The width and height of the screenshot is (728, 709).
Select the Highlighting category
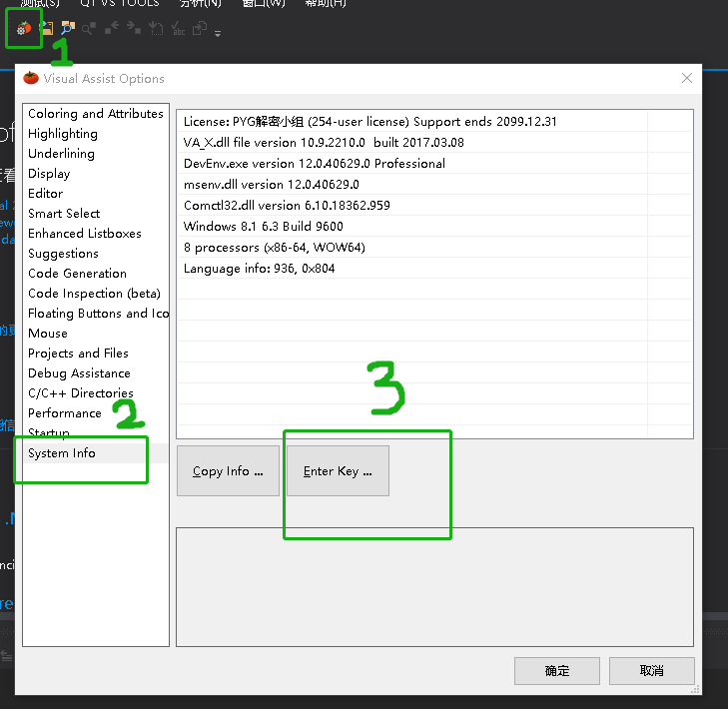point(96,134)
